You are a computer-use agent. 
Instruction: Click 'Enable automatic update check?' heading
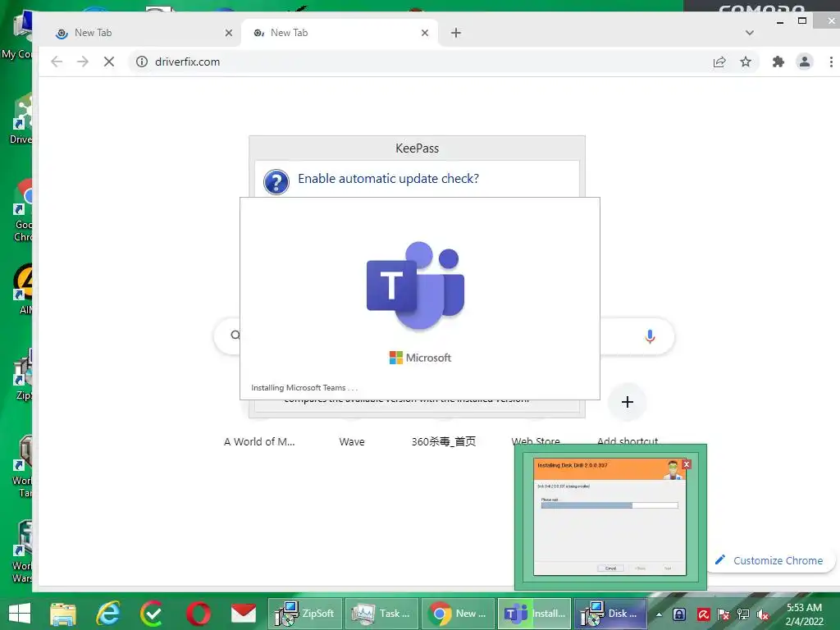click(388, 178)
